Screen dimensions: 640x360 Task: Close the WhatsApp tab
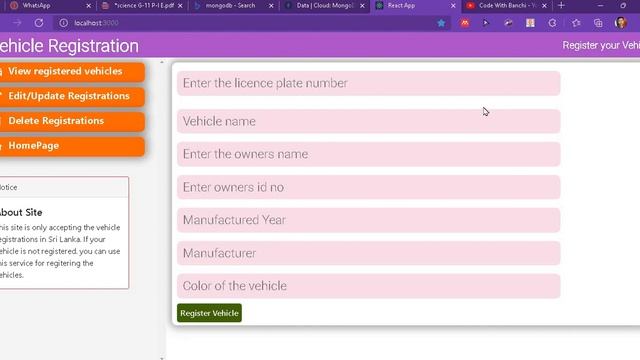point(89,6)
